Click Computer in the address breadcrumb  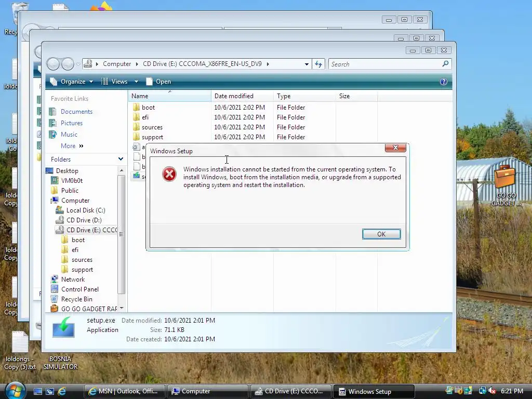pos(117,64)
